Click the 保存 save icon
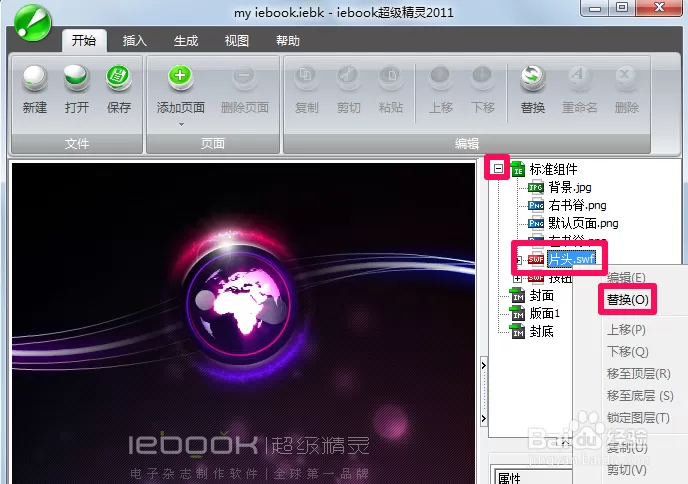Screen dimensions: 688x484 (x=118, y=78)
